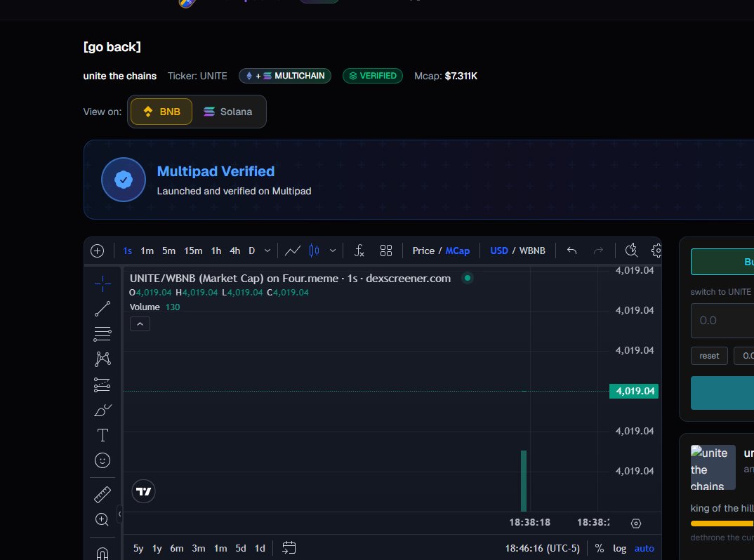
Task: View the token on BNB chain
Action: coord(161,112)
